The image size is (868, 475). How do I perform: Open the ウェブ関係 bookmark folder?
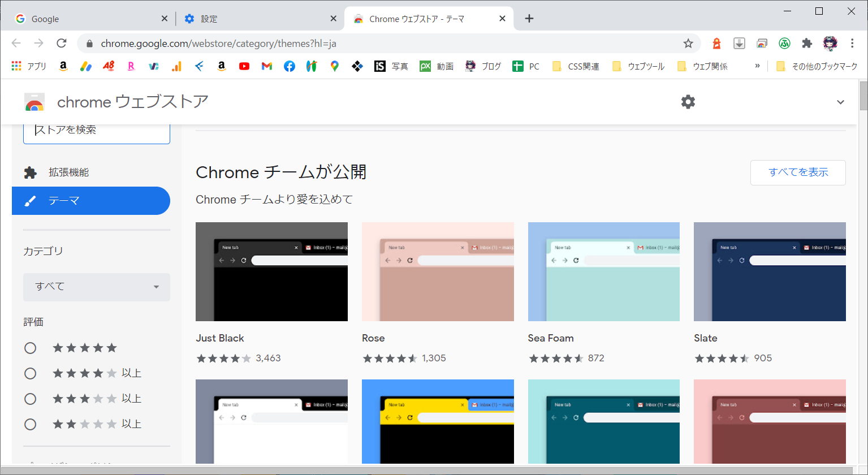[702, 66]
